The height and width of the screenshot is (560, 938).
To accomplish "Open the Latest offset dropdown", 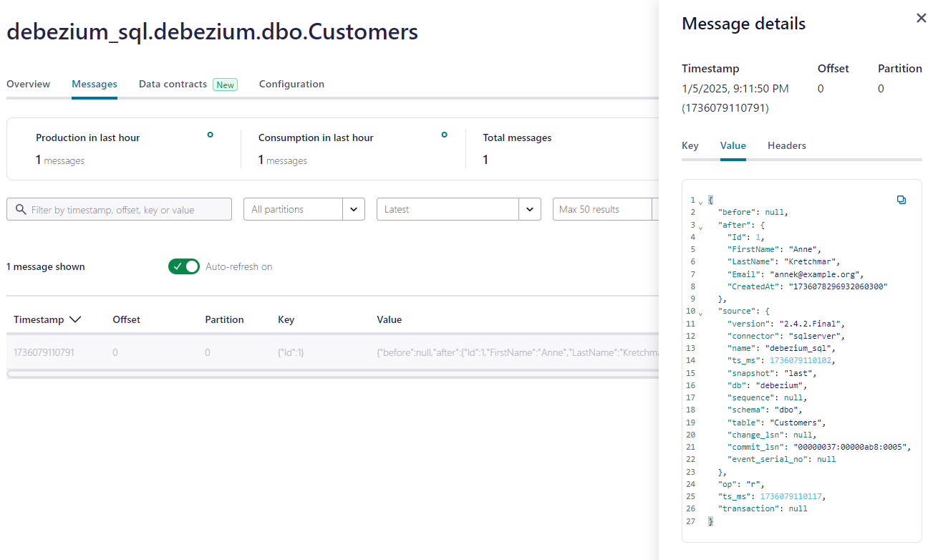I will [x=458, y=209].
